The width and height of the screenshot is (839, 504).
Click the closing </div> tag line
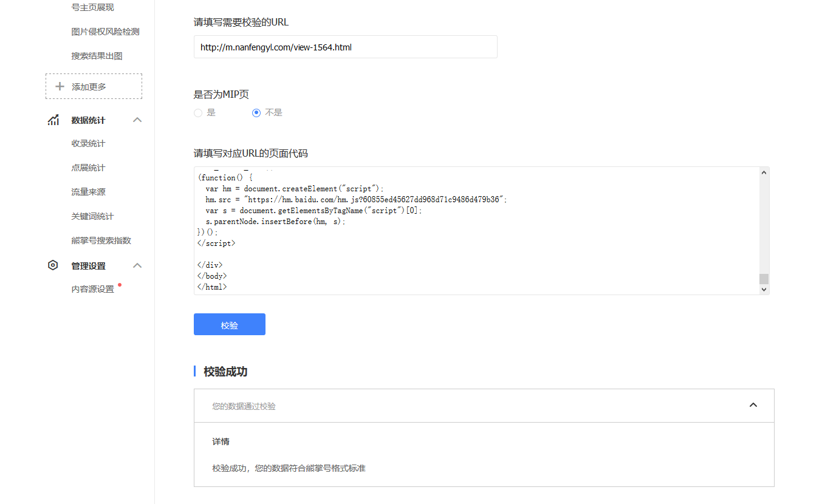tap(210, 265)
